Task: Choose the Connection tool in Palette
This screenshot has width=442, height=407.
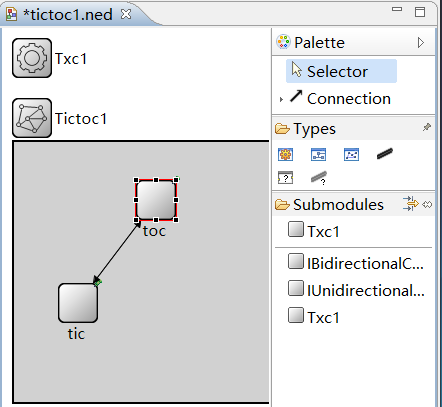Action: point(340,98)
